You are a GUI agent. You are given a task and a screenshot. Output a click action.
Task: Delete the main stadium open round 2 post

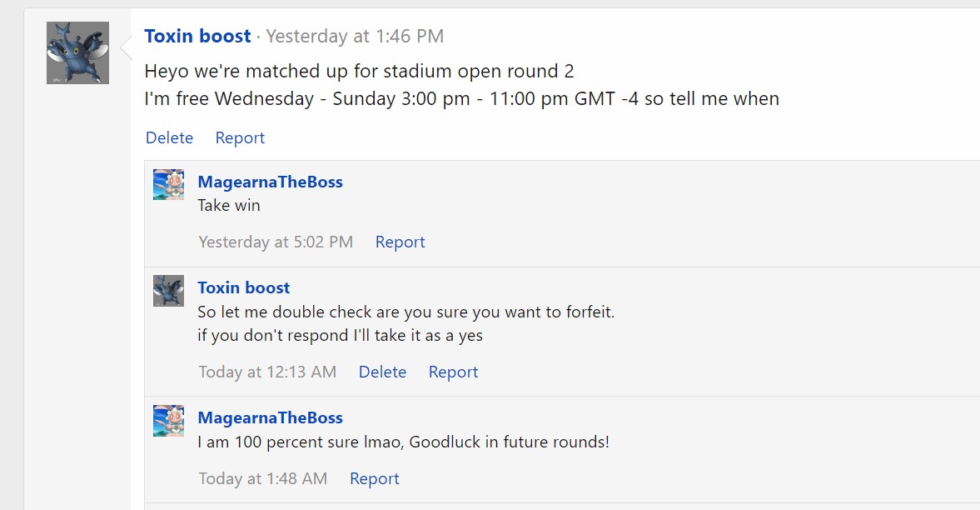point(169,137)
